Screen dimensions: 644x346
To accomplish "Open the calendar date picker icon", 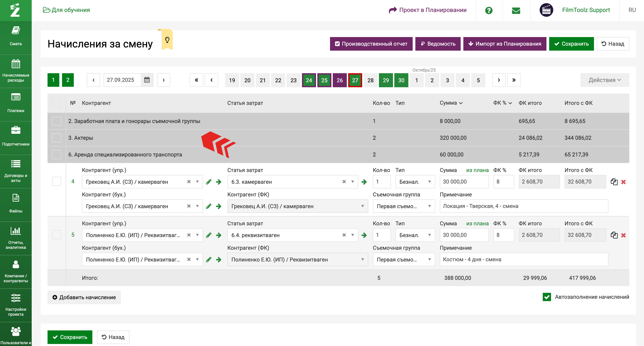I will 147,80.
